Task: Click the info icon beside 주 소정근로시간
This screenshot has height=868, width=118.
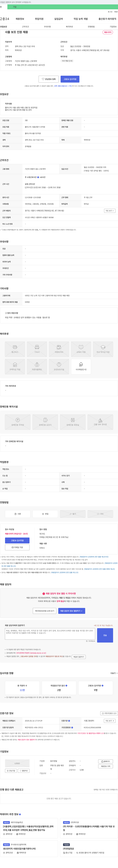Action: click(38, 177)
